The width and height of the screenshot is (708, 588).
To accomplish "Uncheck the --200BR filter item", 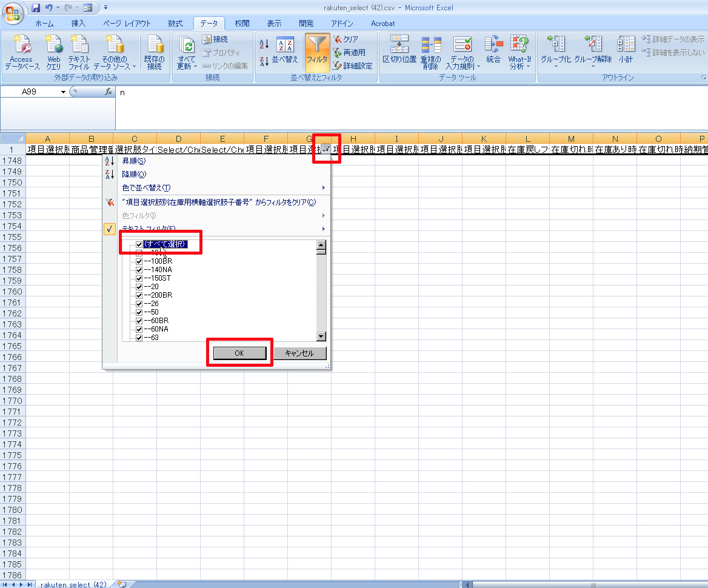I will click(139, 295).
